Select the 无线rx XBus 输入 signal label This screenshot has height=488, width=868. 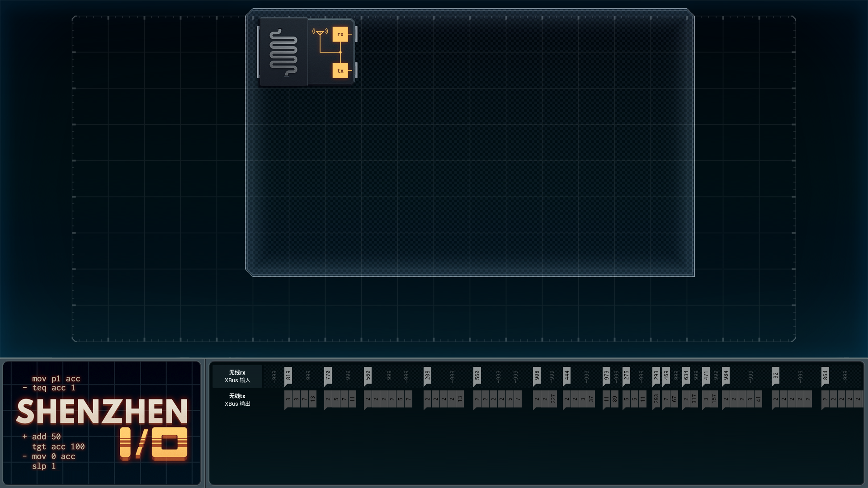click(x=237, y=376)
